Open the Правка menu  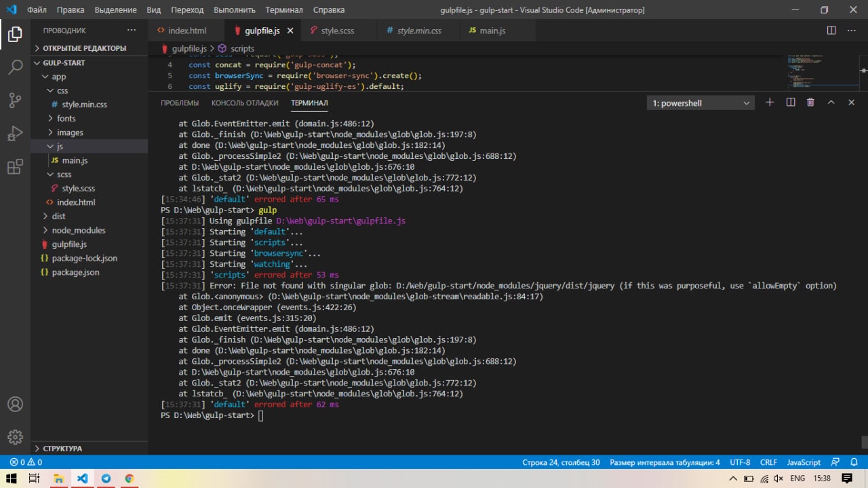coord(71,10)
